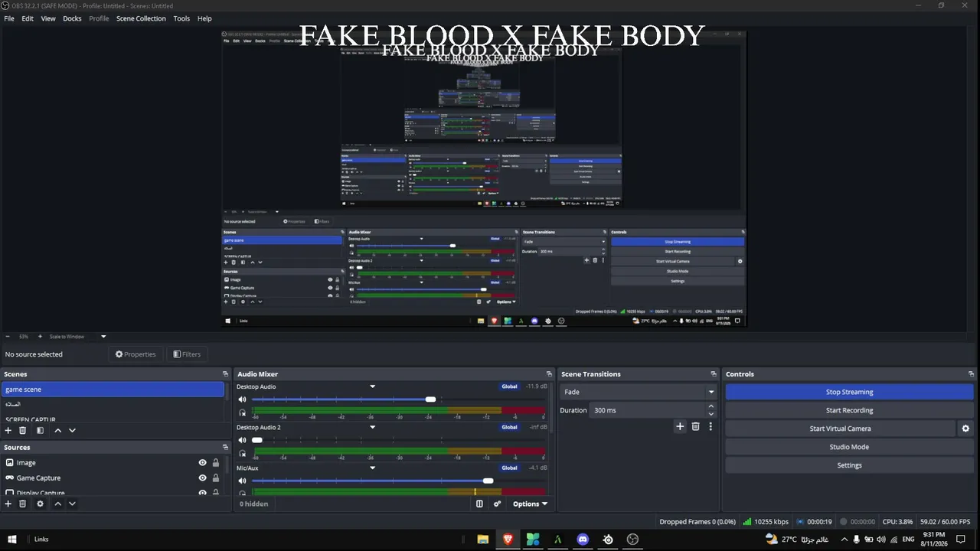
Task: Add a new scene with plus icon
Action: (x=8, y=431)
